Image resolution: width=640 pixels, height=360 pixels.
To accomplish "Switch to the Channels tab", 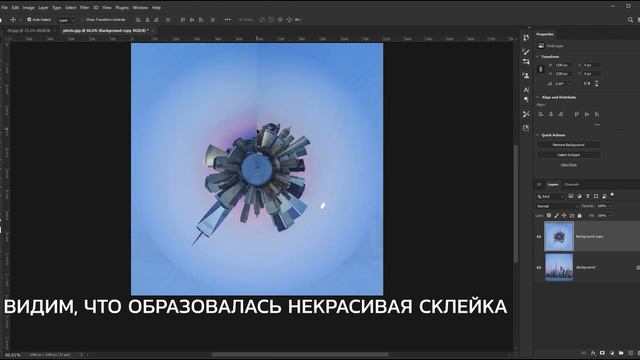I will [x=571, y=184].
